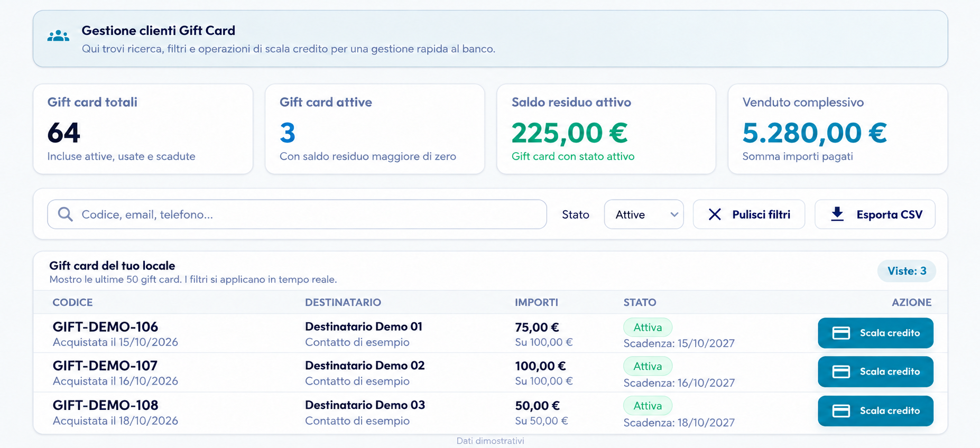Click the IMPORTI column header
The width and height of the screenshot is (980, 448).
pyautogui.click(x=537, y=302)
